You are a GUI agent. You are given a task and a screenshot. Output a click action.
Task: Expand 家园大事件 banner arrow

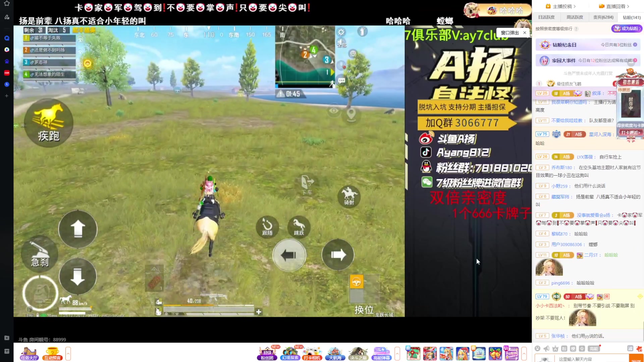tap(635, 60)
